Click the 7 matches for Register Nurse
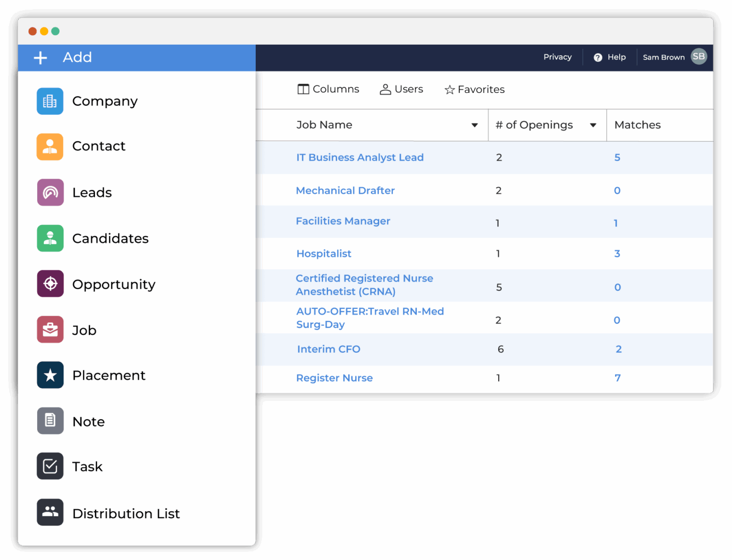Viewport: 732px width, 560px height. [618, 378]
